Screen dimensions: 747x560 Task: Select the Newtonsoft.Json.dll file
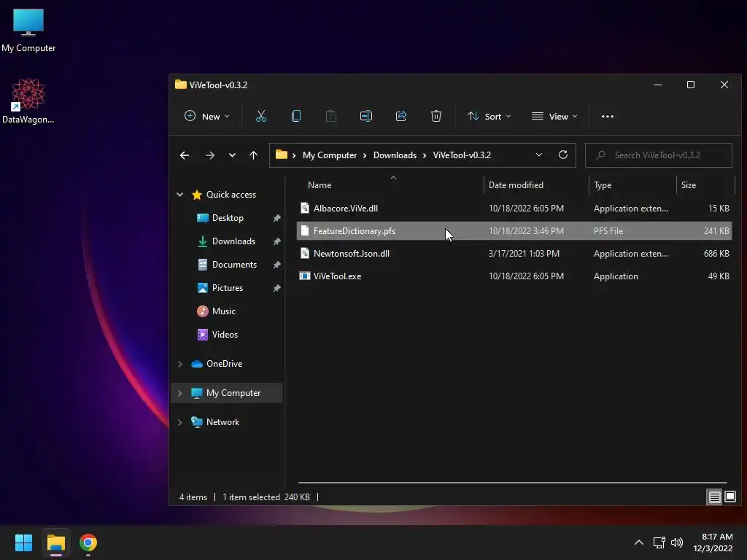point(514,253)
